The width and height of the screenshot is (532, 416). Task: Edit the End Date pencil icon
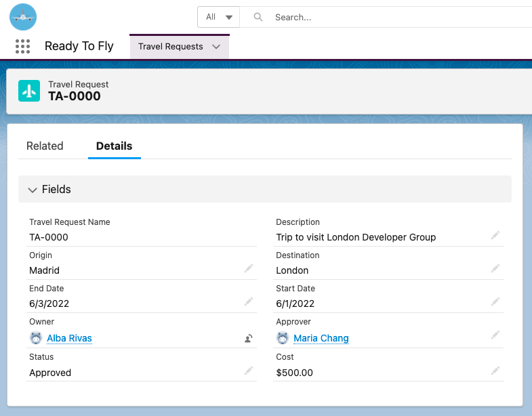pos(248,301)
